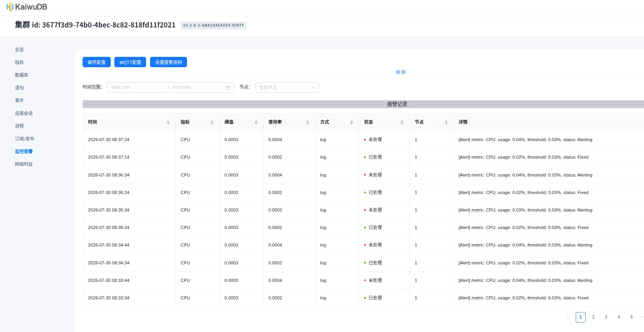The height and width of the screenshot is (332, 644).
Task: Sort table by 阈值 column arrows
Action: [x=256, y=122]
